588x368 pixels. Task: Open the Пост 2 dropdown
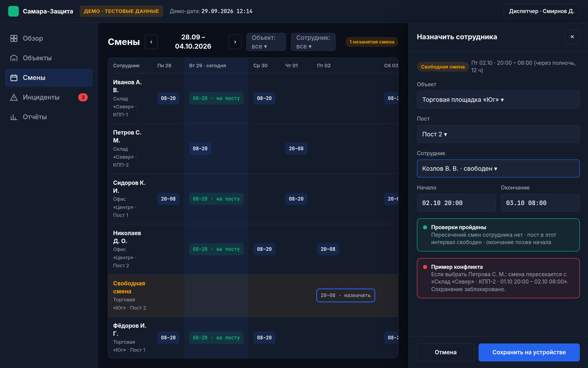(498, 134)
